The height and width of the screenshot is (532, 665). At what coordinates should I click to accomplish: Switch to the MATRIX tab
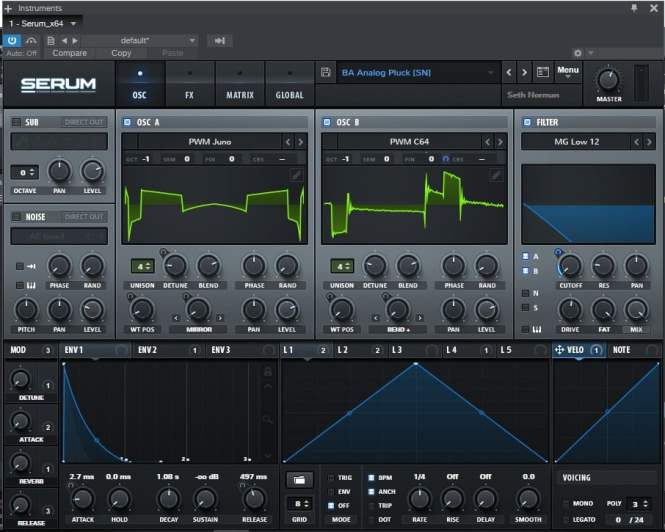click(240, 84)
